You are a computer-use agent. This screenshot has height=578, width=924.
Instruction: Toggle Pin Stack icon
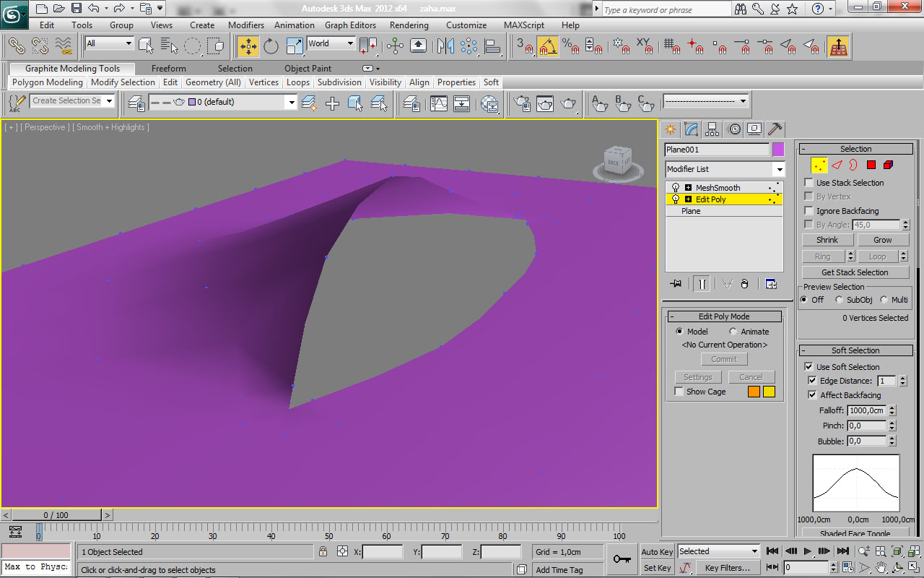tap(676, 284)
